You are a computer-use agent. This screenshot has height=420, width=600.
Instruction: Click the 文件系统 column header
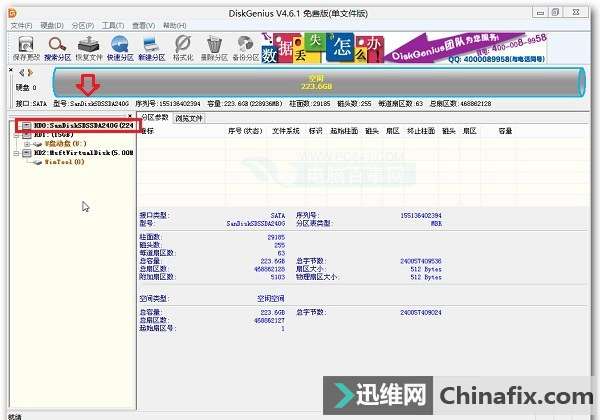tap(285, 131)
